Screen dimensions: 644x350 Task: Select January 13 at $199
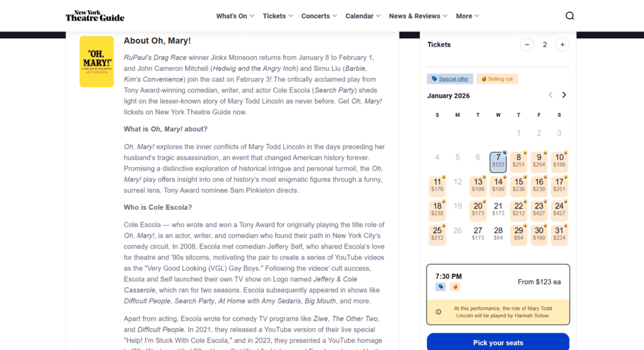478,185
